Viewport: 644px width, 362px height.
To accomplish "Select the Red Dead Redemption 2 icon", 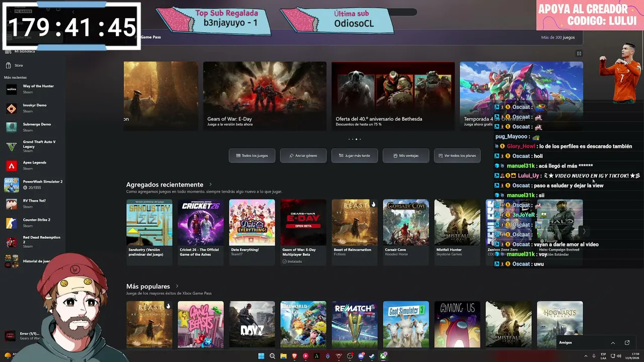I will [x=11, y=242].
